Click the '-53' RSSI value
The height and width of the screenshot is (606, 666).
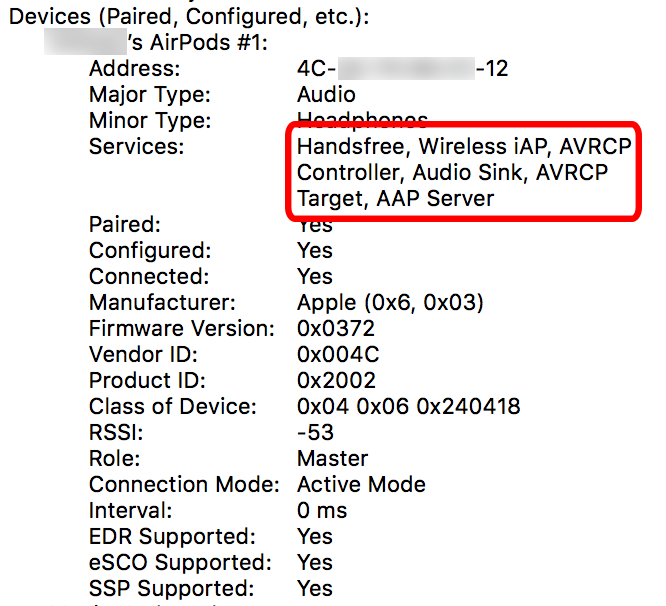316,432
